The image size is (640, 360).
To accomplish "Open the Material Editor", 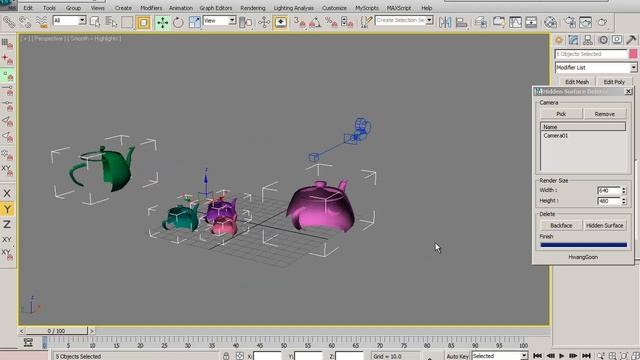I will tap(550, 22).
